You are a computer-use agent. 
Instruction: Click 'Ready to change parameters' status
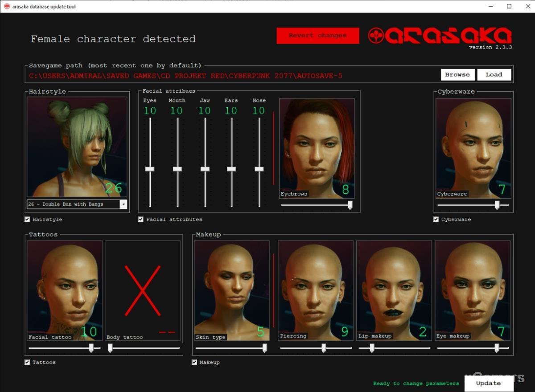point(416,384)
